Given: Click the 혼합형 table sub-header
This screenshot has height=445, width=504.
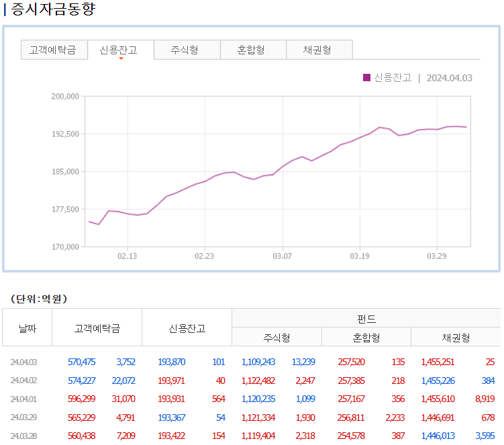Looking at the screenshot, I should pyautogui.click(x=366, y=338).
